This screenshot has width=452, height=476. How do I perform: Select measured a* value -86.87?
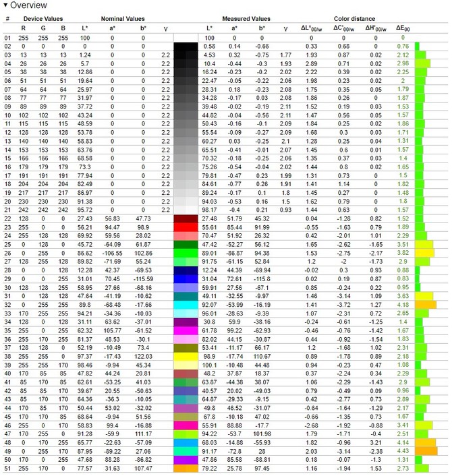point(234,254)
